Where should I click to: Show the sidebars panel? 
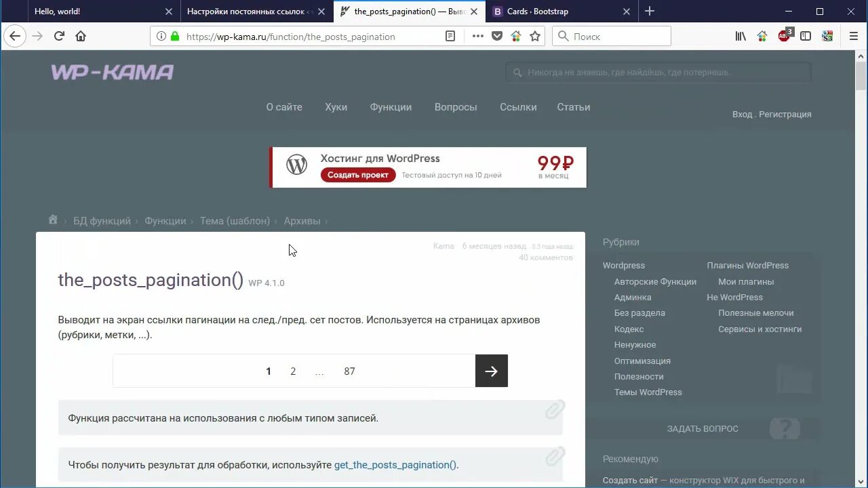(806, 37)
